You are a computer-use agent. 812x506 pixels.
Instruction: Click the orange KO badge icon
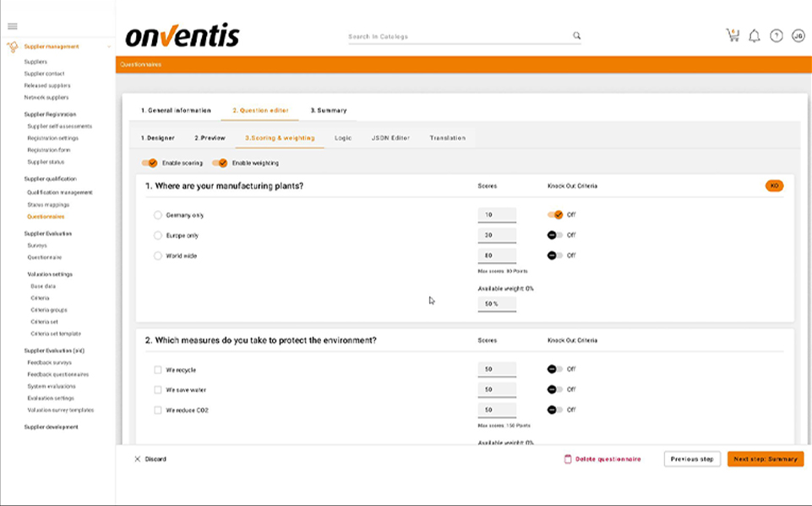(774, 186)
